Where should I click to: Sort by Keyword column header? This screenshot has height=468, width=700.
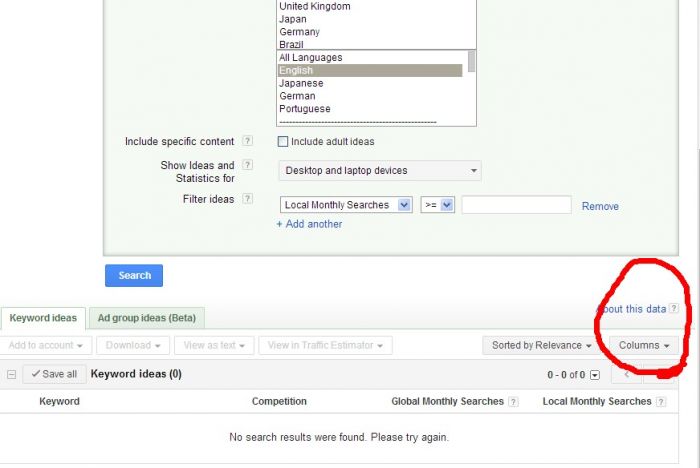point(59,401)
